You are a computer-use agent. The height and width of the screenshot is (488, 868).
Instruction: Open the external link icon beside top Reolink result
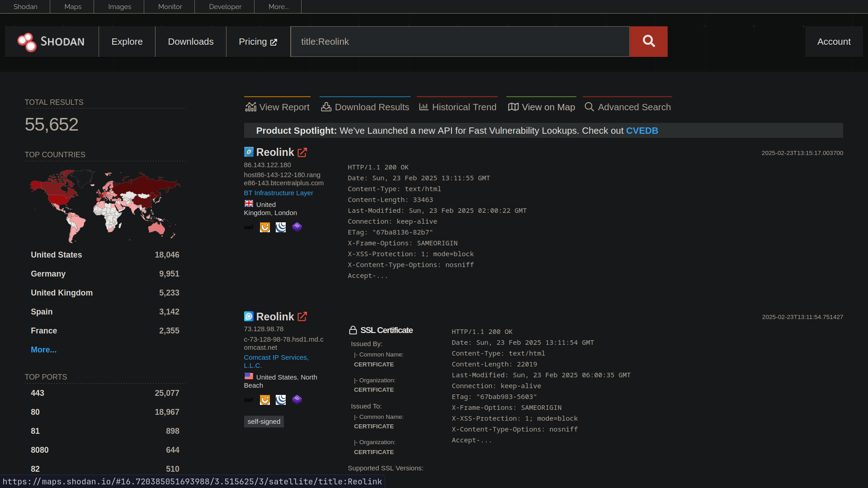point(302,152)
